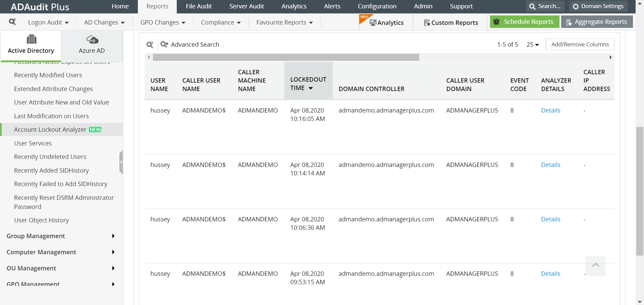Click the Analytics chart icon with NEW badge
This screenshot has height=305, width=644.
coord(373,23)
